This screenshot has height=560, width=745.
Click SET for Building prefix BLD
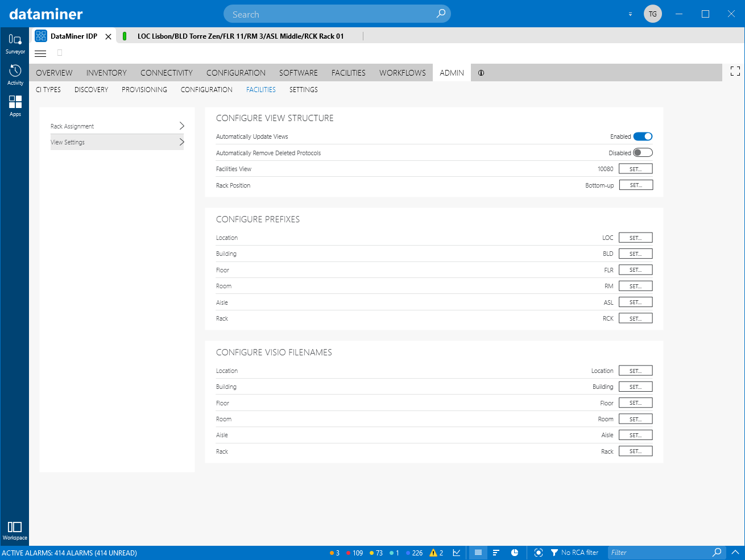[x=636, y=254]
